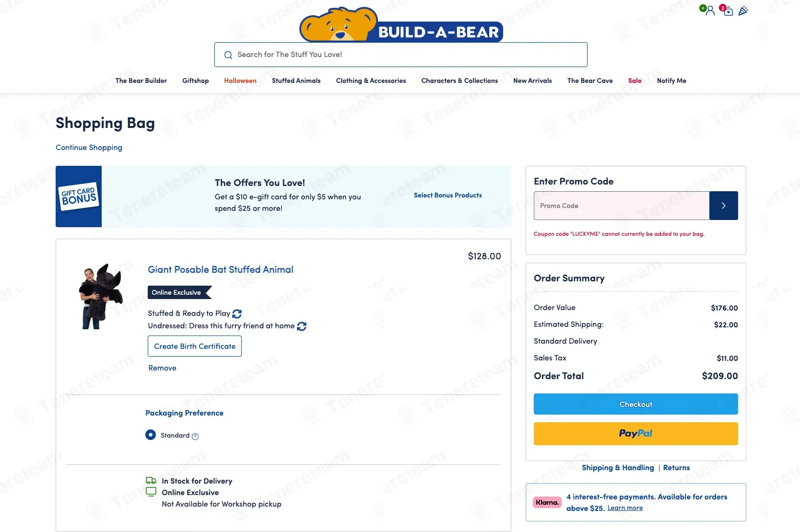The image size is (800, 532).
Task: Click refresh icon beside Stuffed & Ready to Play
Action: pos(237,314)
